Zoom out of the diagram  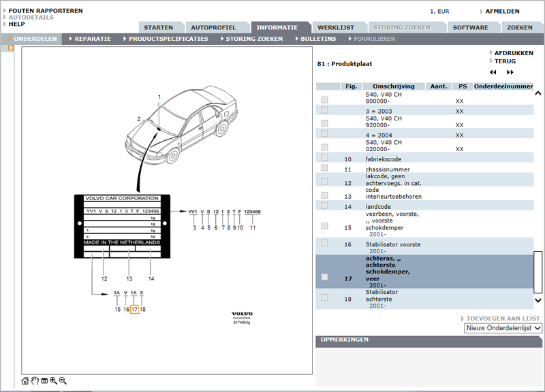point(63,381)
